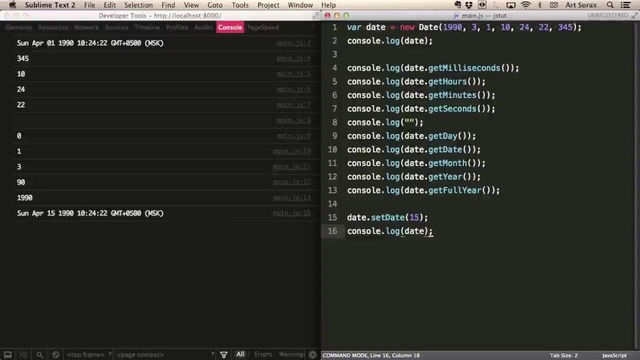Open the File menu
Viewport: 640px width, 360px height.
click(89, 5)
